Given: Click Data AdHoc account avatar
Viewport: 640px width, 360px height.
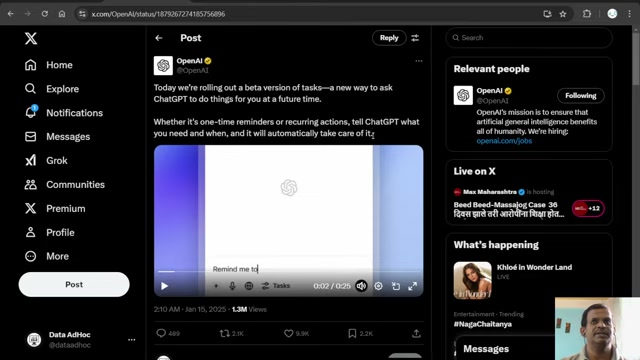Looking at the screenshot, I should (x=34, y=340).
